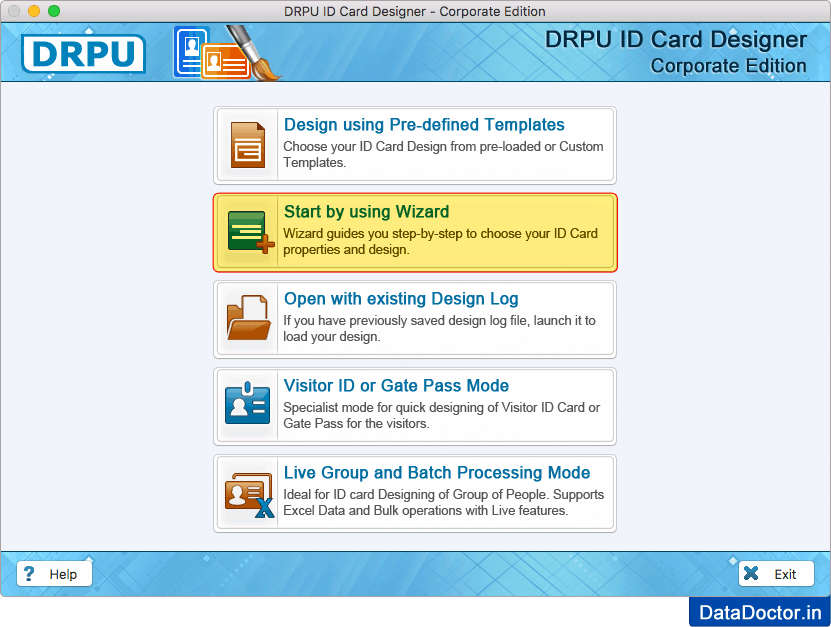Close the window with the red button
Viewport: 831px width, 627px height.
(x=14, y=11)
